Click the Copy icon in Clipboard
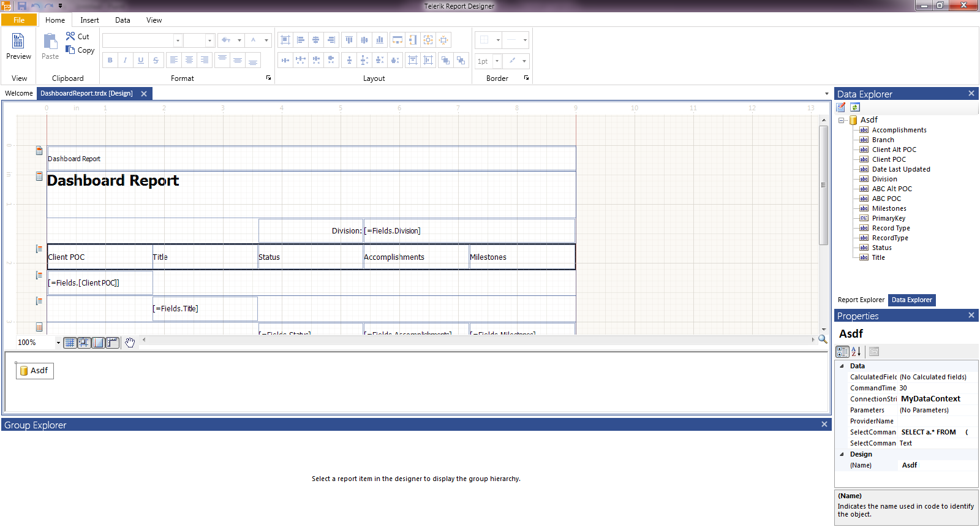This screenshot has height=527, width=980. pyautogui.click(x=70, y=50)
